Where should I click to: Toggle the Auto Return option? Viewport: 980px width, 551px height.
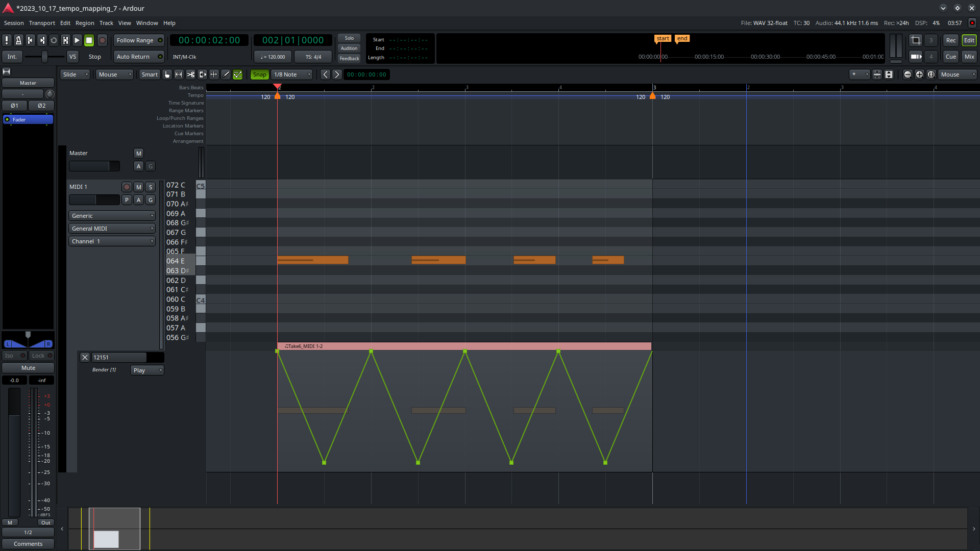138,57
